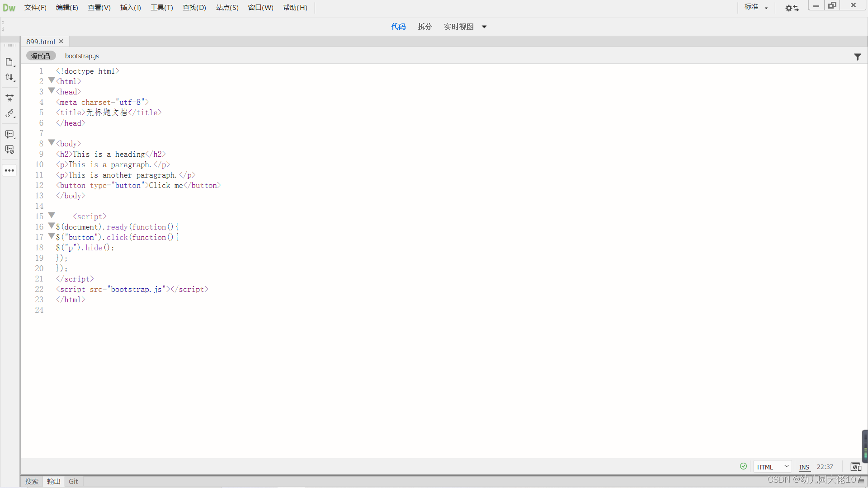Apply comment icon in left toolbar

point(9,134)
